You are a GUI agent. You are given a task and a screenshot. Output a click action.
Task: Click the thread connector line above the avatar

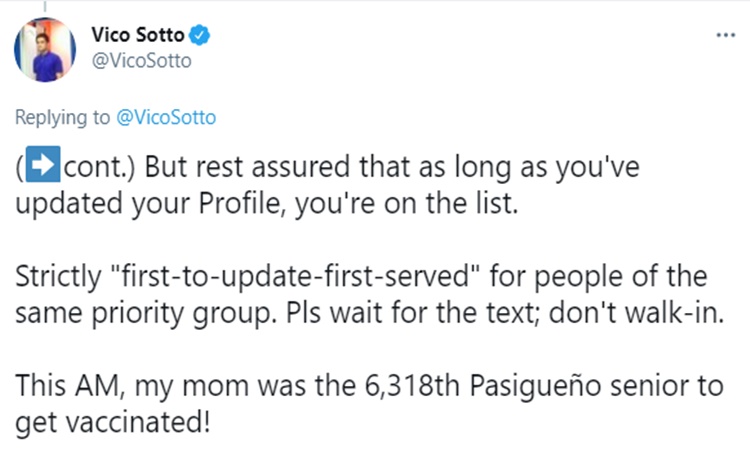45,6
